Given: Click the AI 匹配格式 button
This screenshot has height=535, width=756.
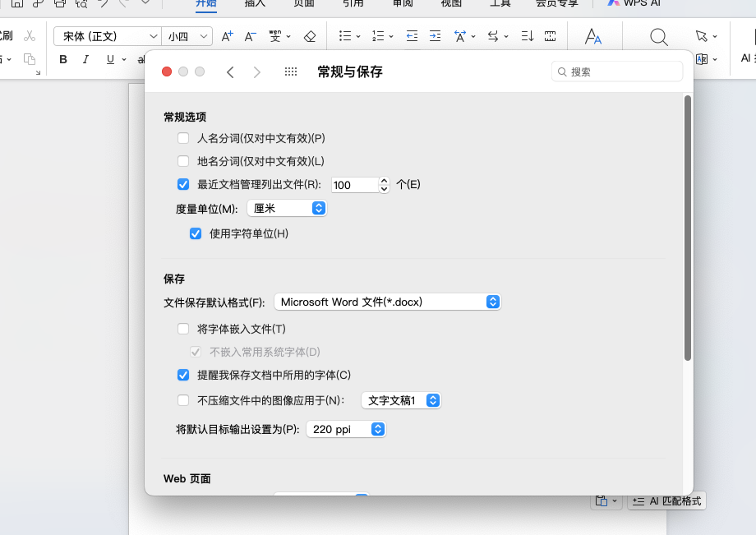Looking at the screenshot, I should tap(666, 501).
